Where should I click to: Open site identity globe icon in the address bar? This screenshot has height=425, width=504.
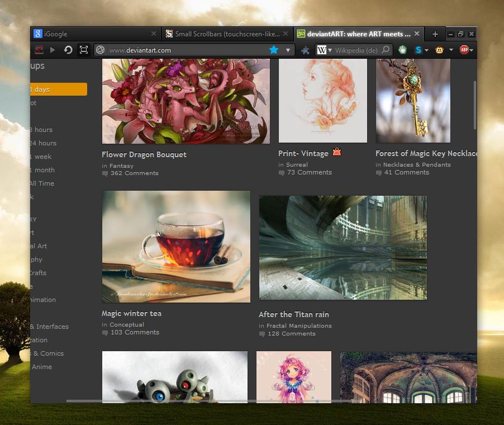(x=100, y=50)
